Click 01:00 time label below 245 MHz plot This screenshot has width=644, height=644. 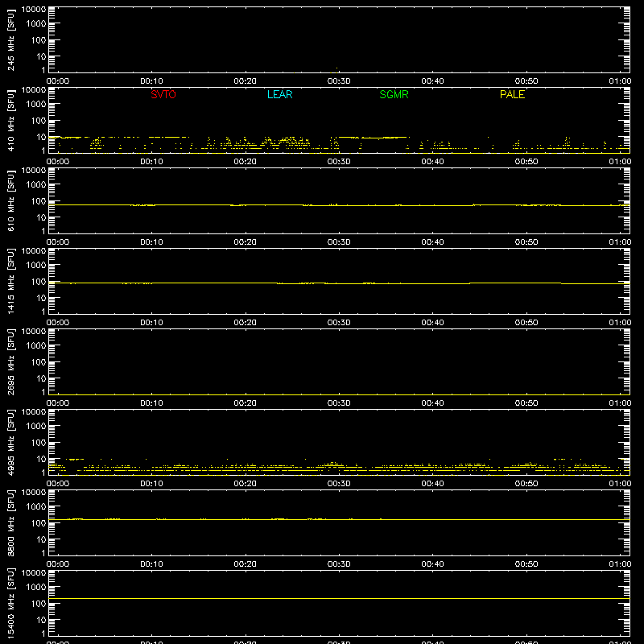(620, 81)
